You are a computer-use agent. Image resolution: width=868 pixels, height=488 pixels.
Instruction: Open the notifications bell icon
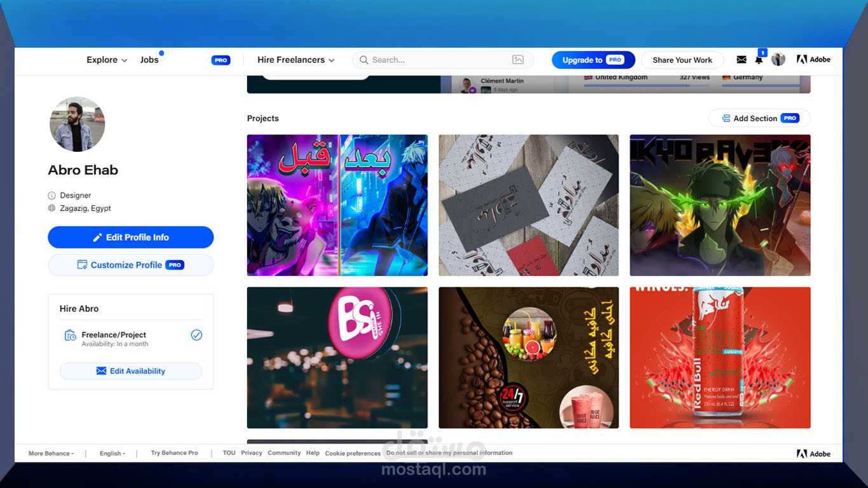pyautogui.click(x=759, y=60)
